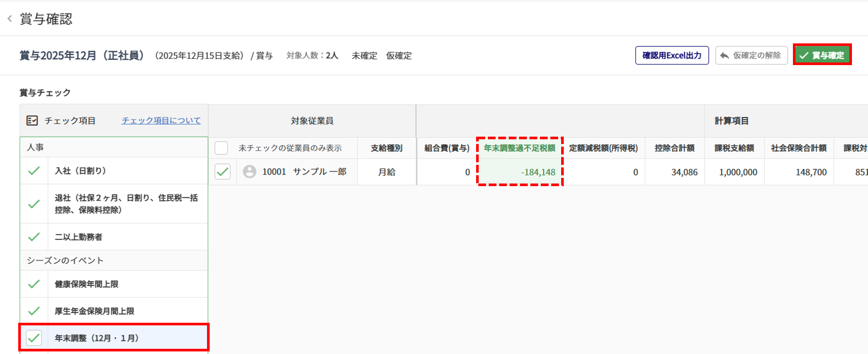Click the 控除合計額 column header

point(675,148)
